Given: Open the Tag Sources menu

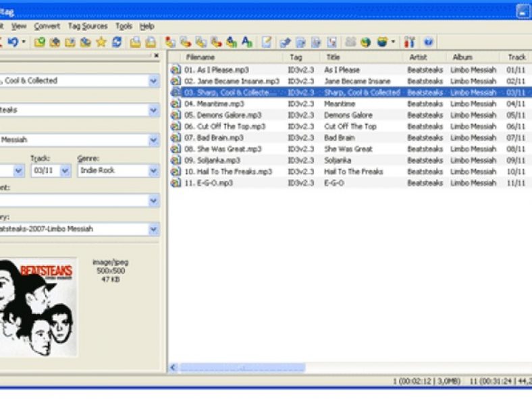Looking at the screenshot, I should 87,26.
